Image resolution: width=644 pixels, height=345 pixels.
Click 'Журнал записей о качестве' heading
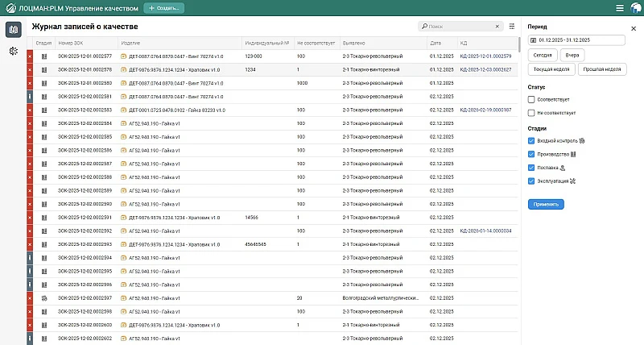point(85,27)
